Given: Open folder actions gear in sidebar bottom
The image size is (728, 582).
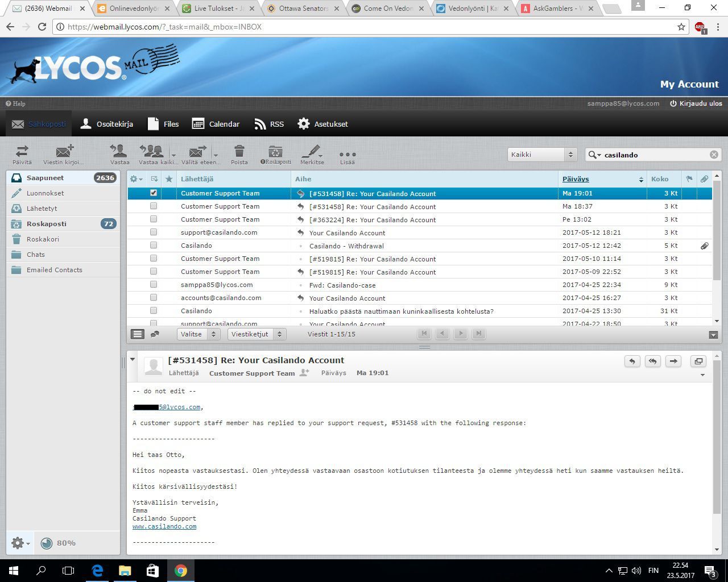Looking at the screenshot, I should tap(20, 543).
